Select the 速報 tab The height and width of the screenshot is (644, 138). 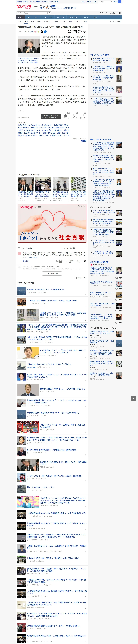28,17
